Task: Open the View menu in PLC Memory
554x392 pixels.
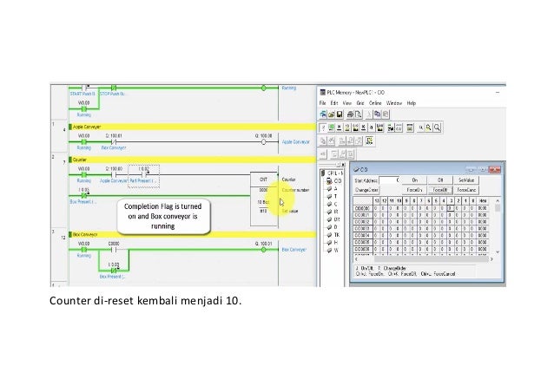Action: point(347,103)
